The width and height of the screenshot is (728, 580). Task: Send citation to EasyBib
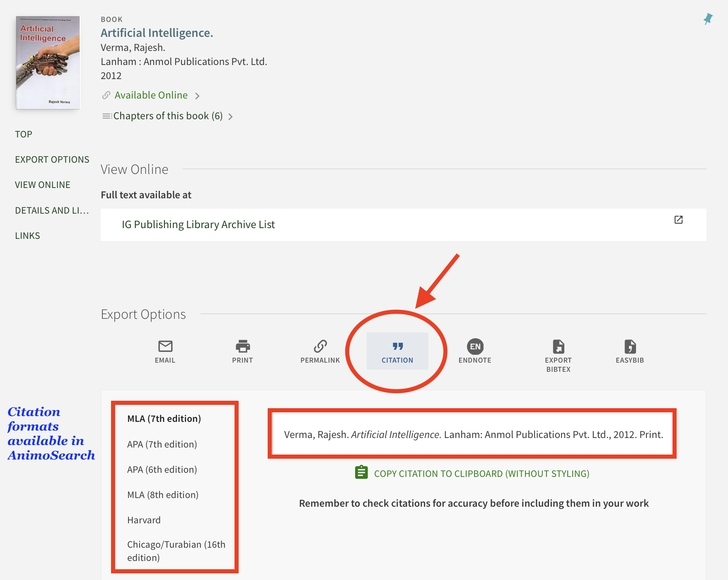629,347
